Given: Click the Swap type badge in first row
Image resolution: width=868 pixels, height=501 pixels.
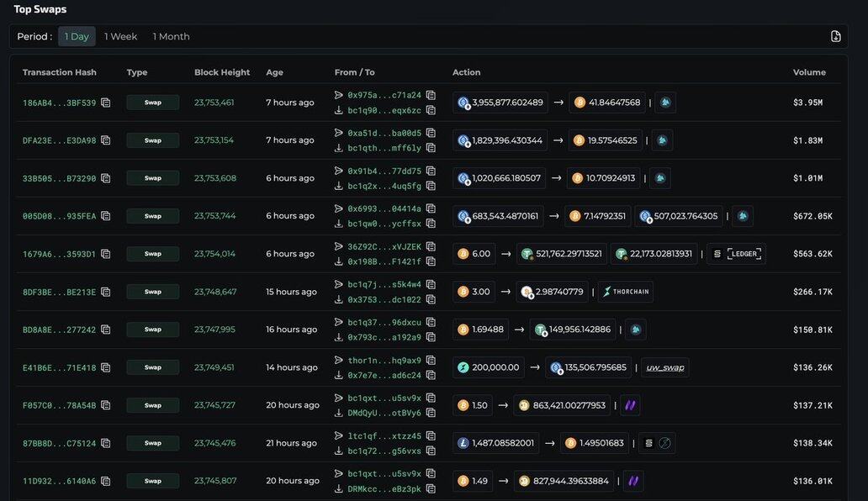Looking at the screenshot, I should 152,103.
